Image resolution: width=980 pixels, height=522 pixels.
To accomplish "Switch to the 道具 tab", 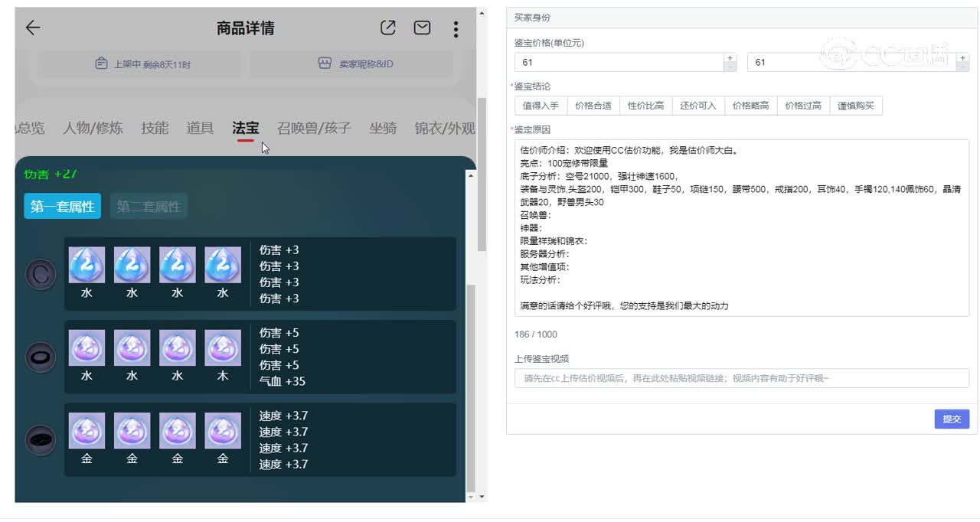I will [x=200, y=128].
